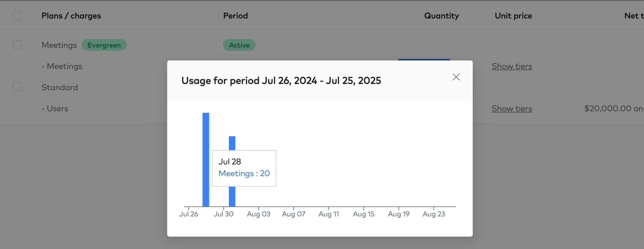Click the Plans / charges column header
Image resolution: width=644 pixels, height=249 pixels.
71,16
